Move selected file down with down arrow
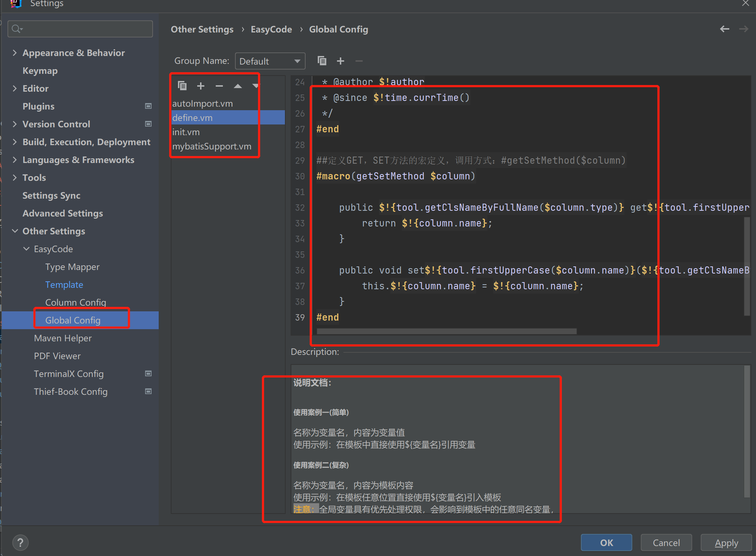This screenshot has width=756, height=556. pyautogui.click(x=255, y=86)
